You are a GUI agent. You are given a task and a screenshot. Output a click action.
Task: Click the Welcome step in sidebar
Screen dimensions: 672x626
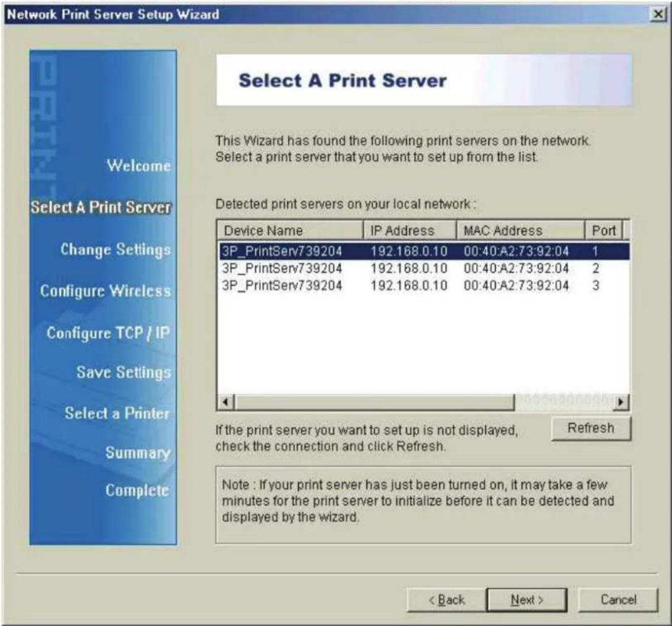point(138,166)
